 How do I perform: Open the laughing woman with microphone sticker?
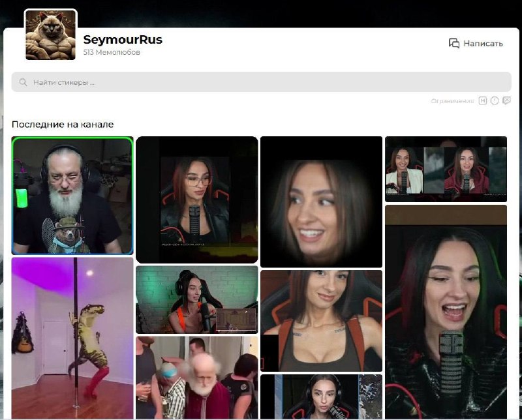pos(446,312)
